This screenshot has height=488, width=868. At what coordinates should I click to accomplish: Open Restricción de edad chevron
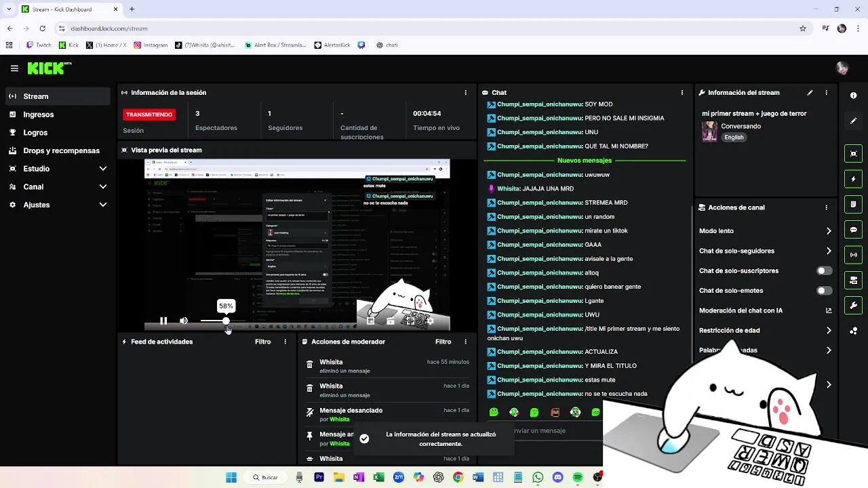(829, 331)
